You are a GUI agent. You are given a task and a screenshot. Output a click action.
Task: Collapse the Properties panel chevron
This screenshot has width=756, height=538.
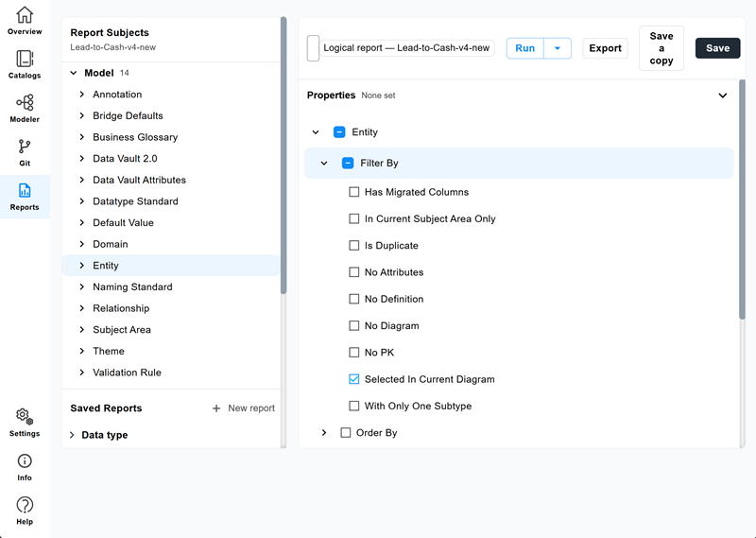[723, 95]
